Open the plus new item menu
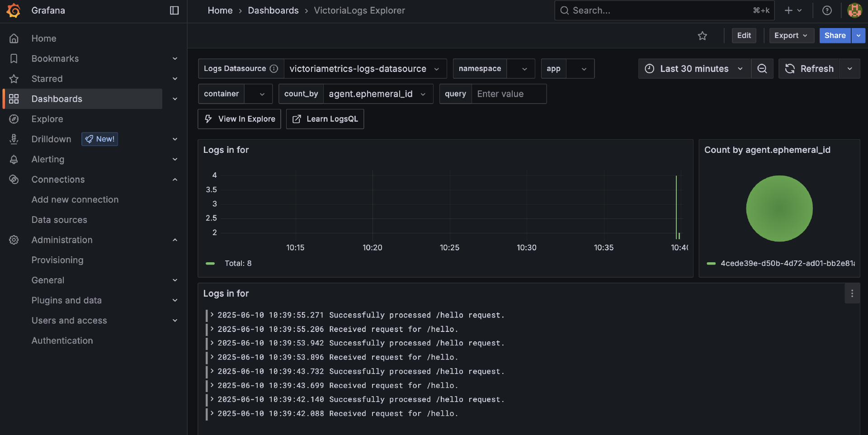Viewport: 868px width, 435px height. click(793, 10)
